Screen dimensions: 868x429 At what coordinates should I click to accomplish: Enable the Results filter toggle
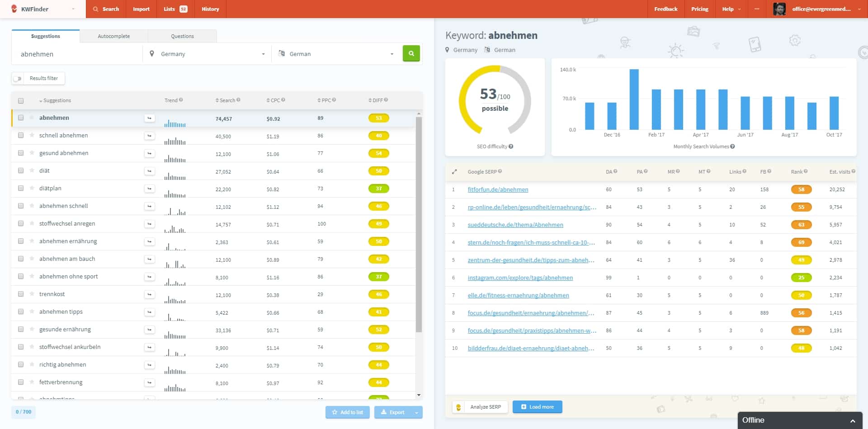pos(18,79)
